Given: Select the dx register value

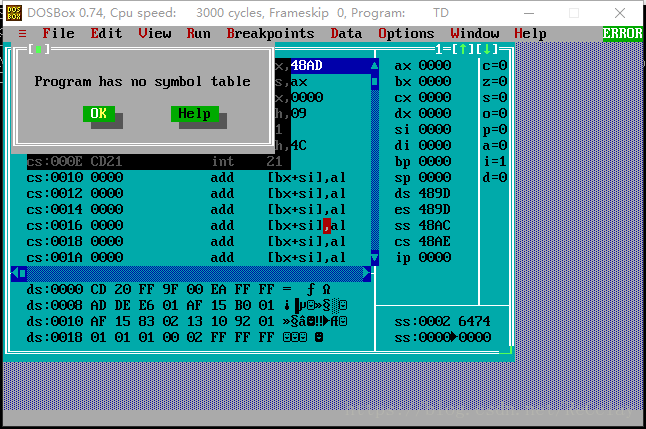Looking at the screenshot, I should pyautogui.click(x=435, y=113).
